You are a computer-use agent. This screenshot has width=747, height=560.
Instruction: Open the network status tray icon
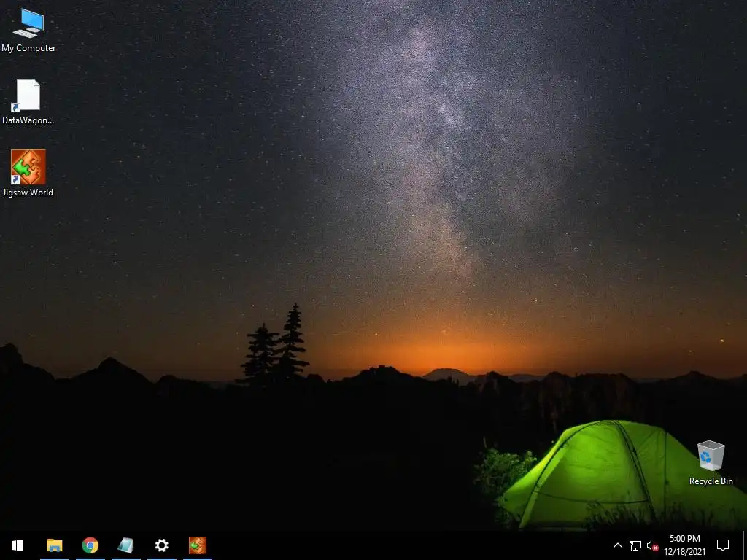635,545
